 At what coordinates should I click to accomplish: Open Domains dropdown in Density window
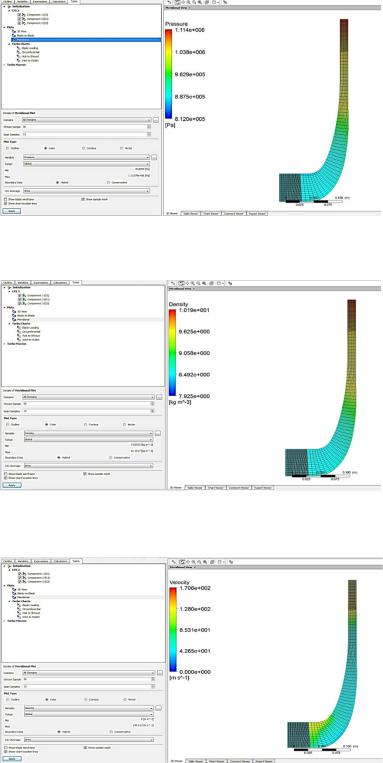click(x=89, y=397)
